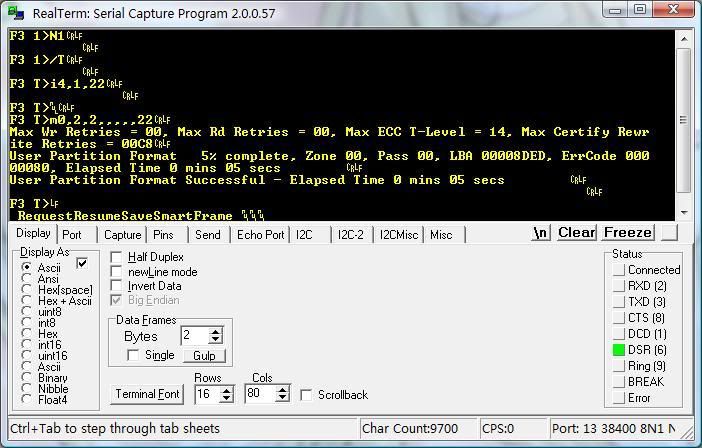Viewport: 702px width, 448px height.
Task: Open the I2C tab
Action: click(304, 235)
